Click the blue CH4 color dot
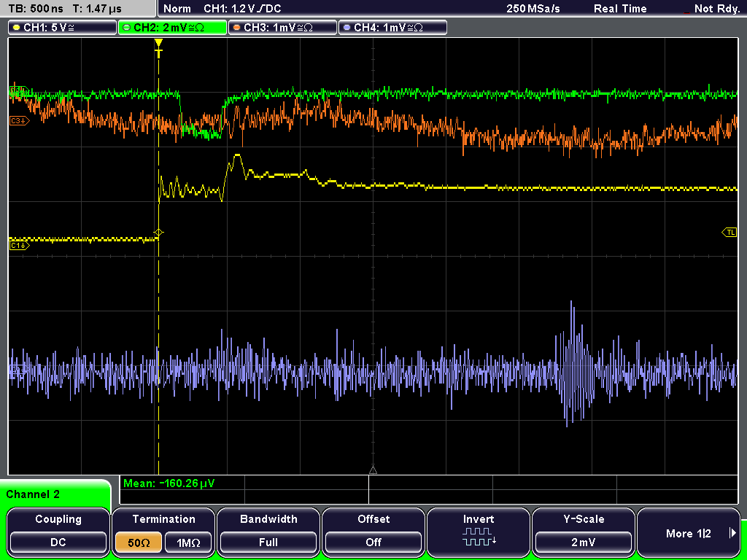747x560 pixels. coord(347,28)
